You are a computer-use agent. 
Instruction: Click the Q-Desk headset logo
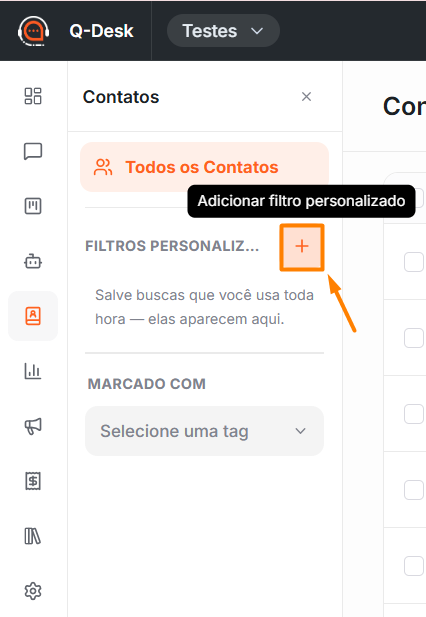(x=33, y=31)
